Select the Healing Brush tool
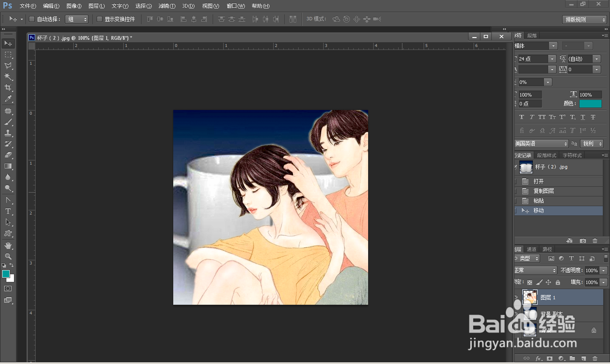 (8, 111)
